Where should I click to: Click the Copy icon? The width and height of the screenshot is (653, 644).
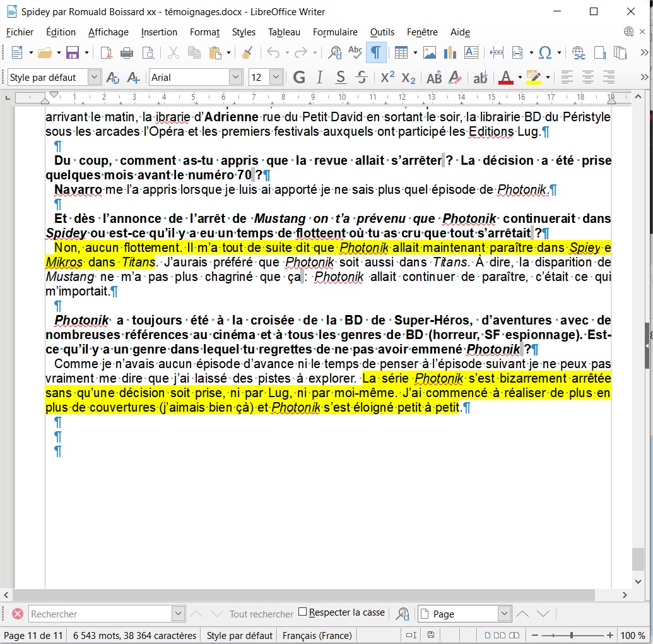tap(194, 53)
